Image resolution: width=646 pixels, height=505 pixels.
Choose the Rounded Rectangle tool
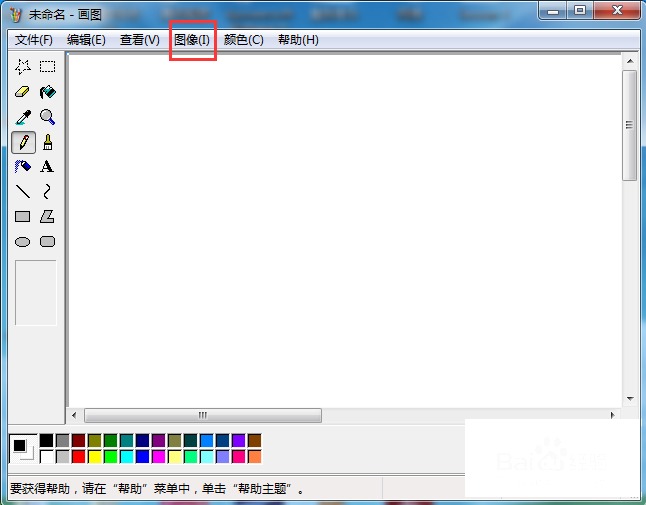click(47, 242)
